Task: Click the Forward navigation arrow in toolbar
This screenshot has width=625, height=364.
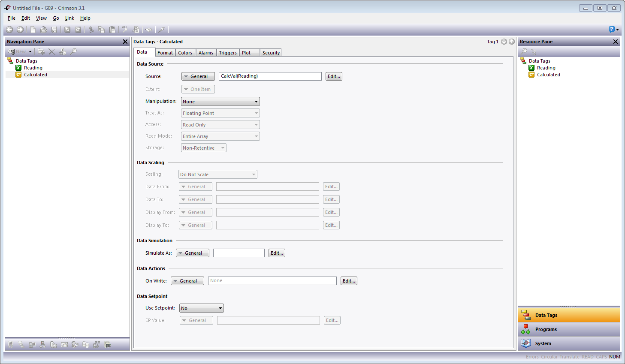Action: point(20,30)
